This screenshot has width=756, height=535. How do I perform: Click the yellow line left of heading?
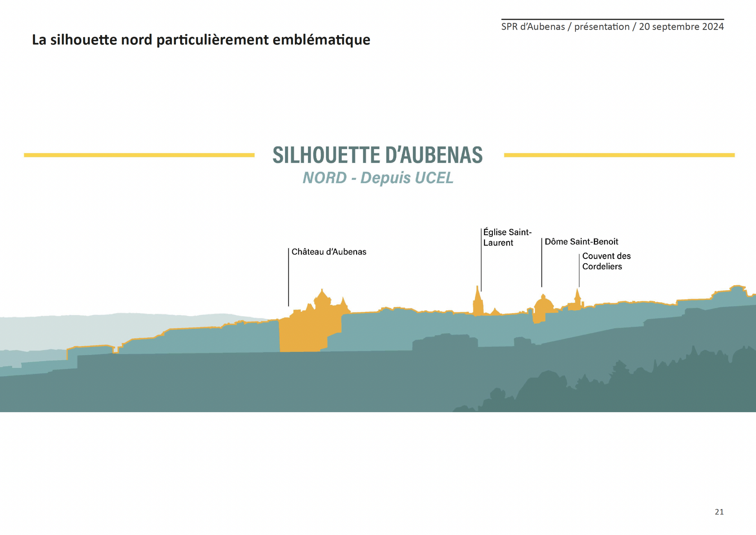(139, 155)
